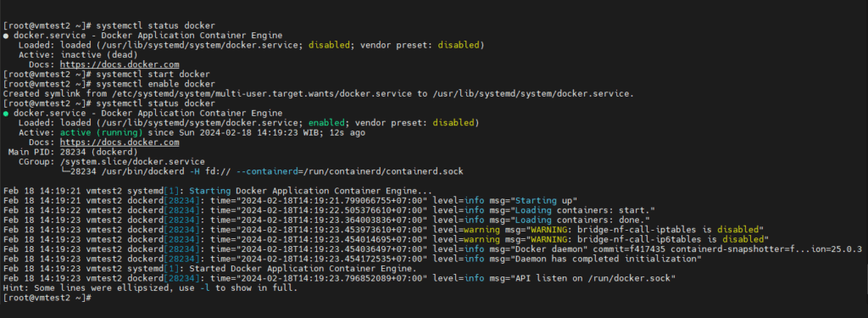Click the green status dot beside docker.service

(6, 114)
